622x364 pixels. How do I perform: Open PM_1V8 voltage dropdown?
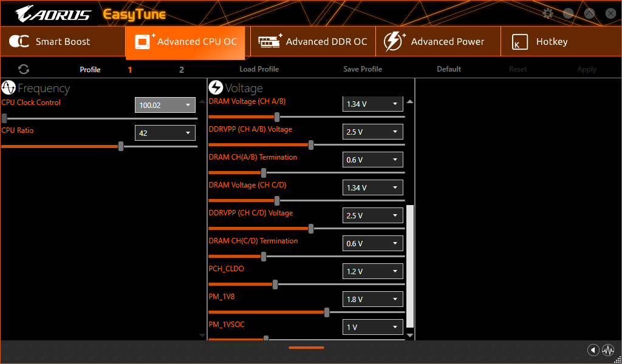tap(372, 299)
